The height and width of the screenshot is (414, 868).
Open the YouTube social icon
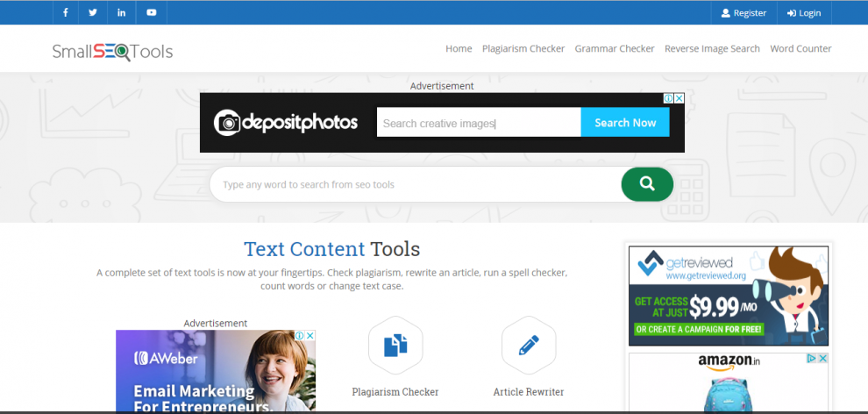point(152,13)
